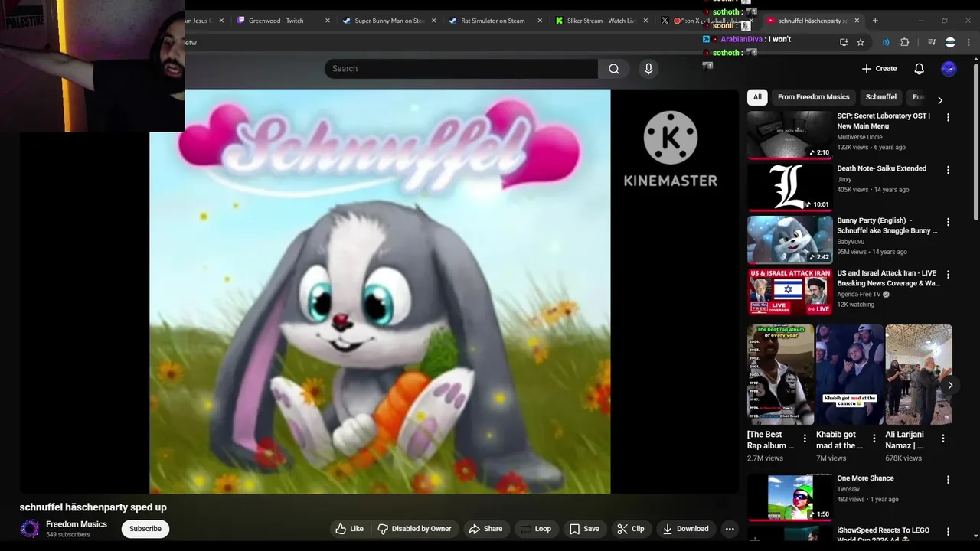Toggle Loop for this video
The height and width of the screenshot is (551, 980).
[535, 529]
